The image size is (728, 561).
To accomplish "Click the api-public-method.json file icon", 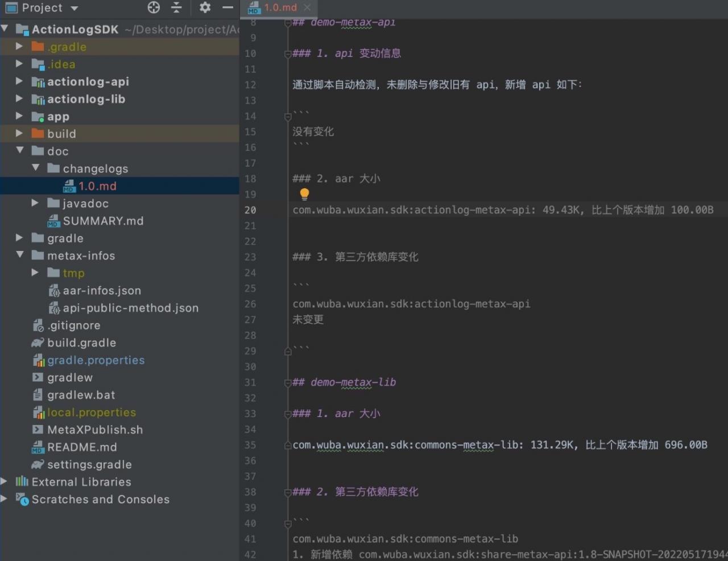I will [54, 308].
